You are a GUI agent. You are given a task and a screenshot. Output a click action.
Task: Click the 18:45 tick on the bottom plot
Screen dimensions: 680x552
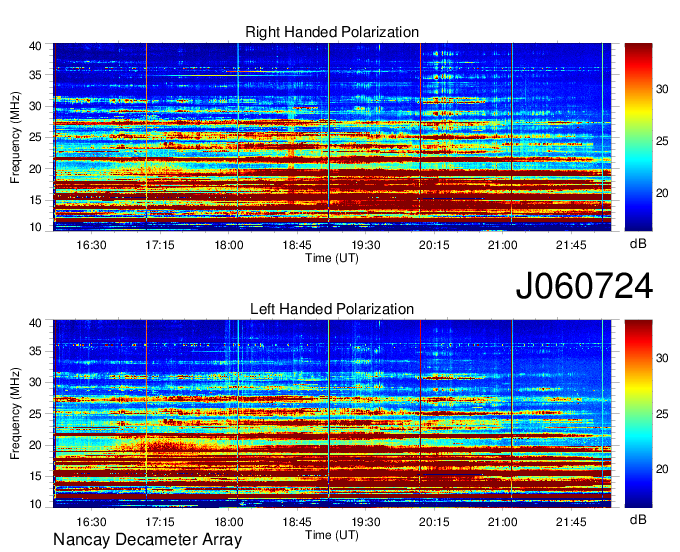click(x=297, y=522)
